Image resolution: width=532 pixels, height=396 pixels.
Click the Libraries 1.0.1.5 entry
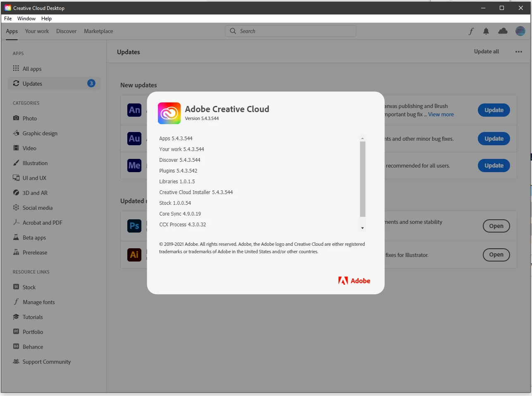pyautogui.click(x=177, y=182)
